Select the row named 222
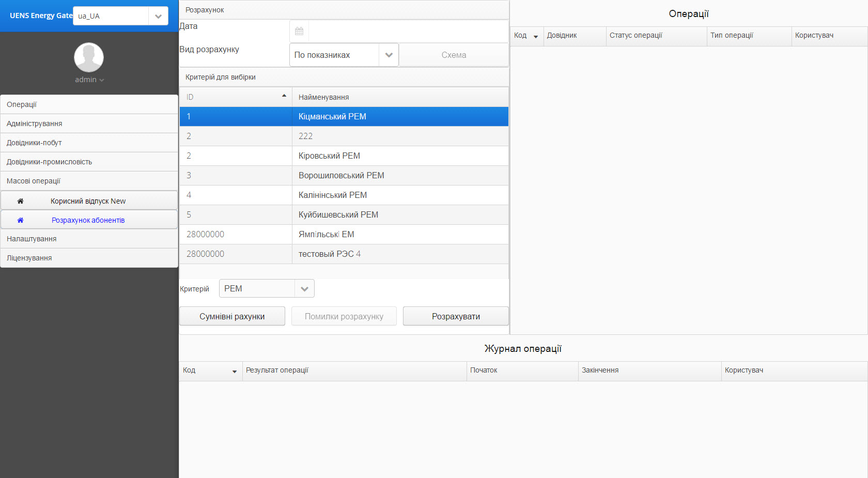The width and height of the screenshot is (868, 478). pyautogui.click(x=344, y=136)
